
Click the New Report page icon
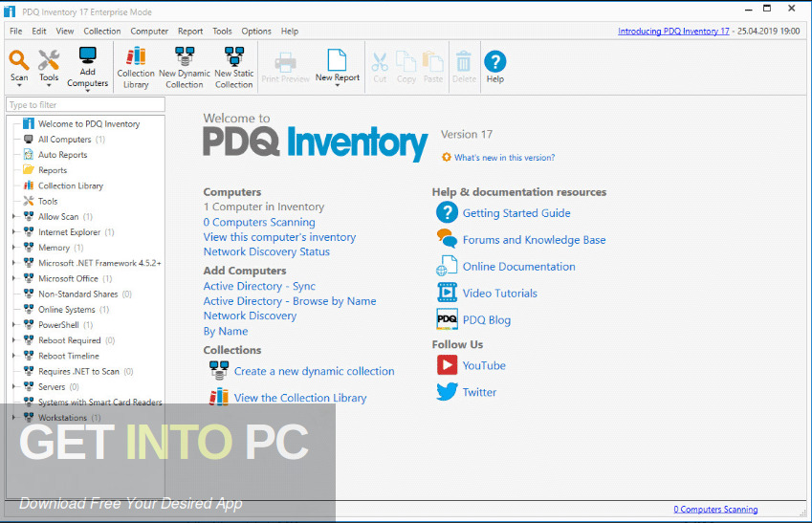point(337,60)
